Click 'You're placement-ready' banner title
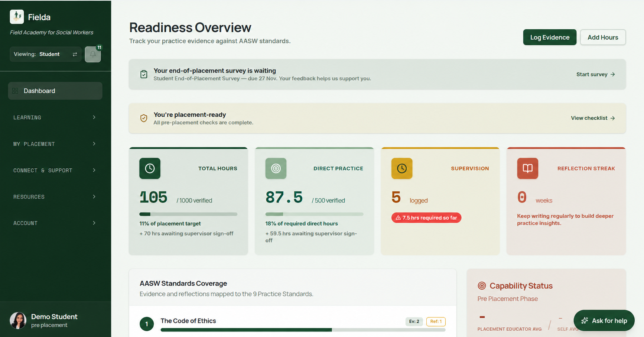Viewport: 644px width, 337px height. (190, 115)
